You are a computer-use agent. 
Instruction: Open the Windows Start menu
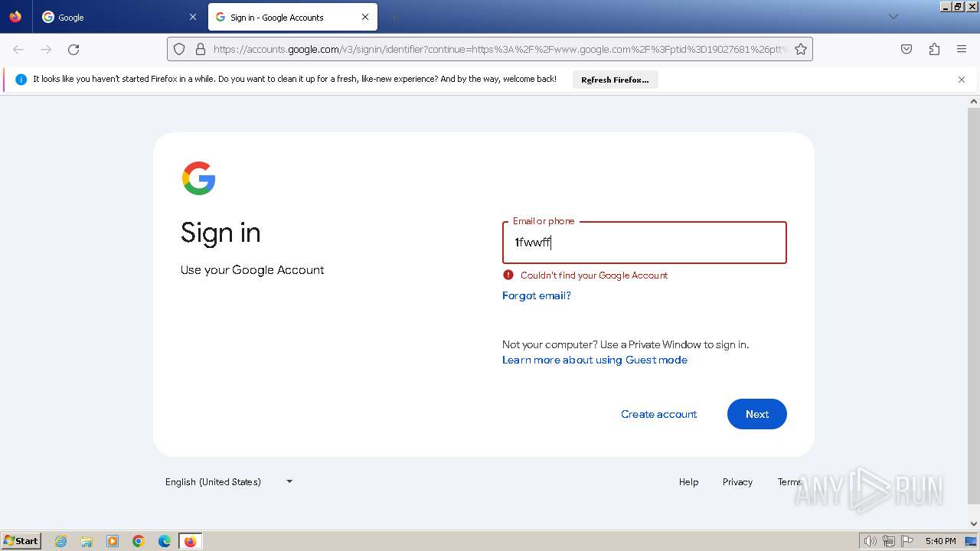[x=21, y=541]
